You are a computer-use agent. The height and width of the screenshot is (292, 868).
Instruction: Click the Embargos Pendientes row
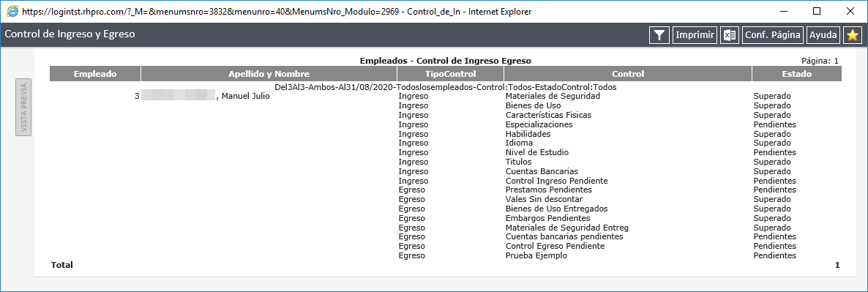(x=548, y=218)
